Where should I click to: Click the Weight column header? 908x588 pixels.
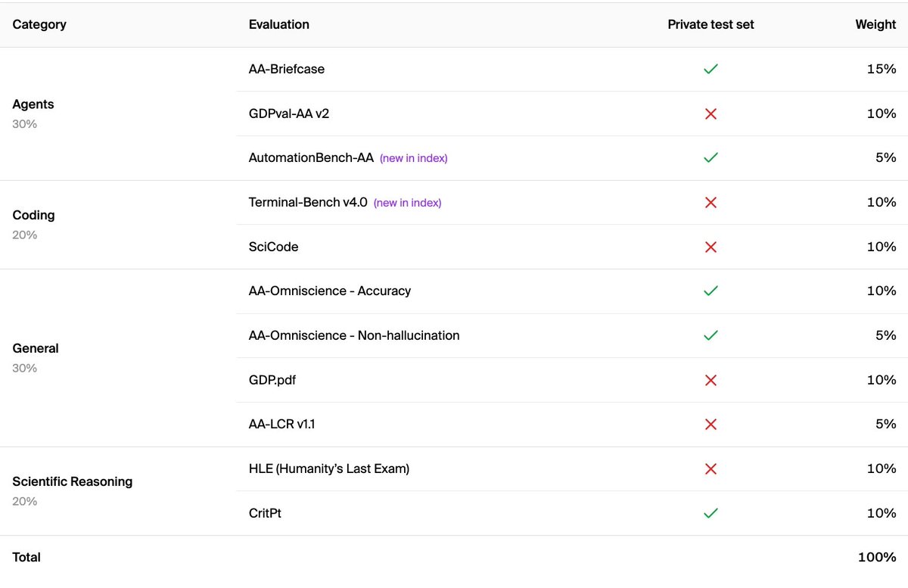point(875,24)
